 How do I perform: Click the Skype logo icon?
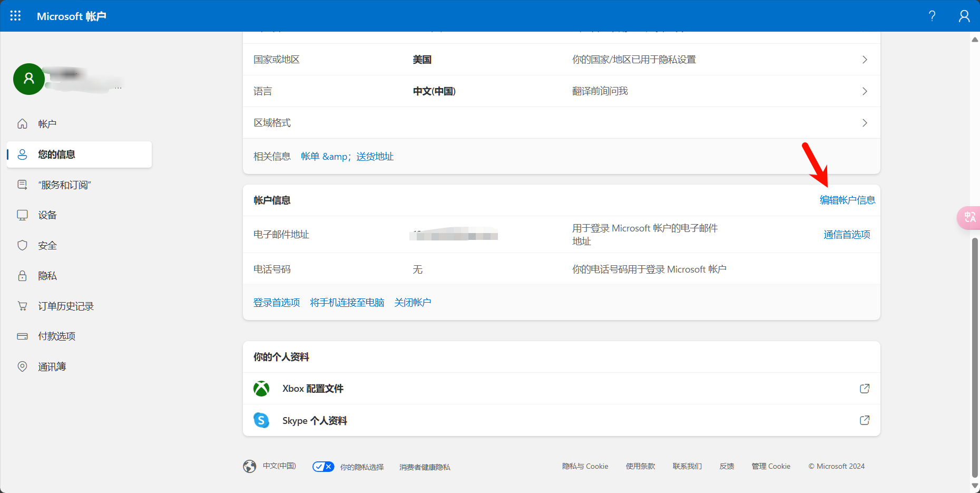tap(261, 420)
